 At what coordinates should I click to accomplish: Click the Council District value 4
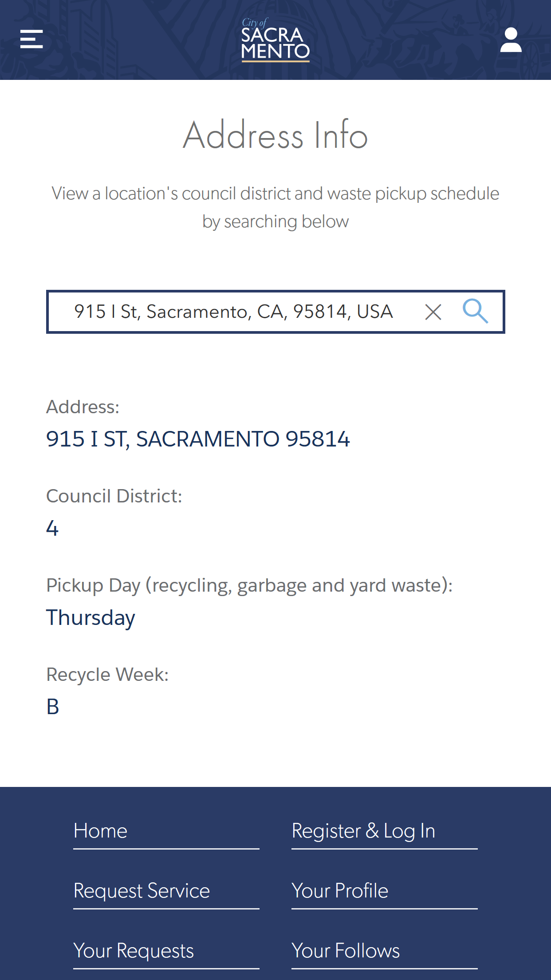tap(52, 528)
